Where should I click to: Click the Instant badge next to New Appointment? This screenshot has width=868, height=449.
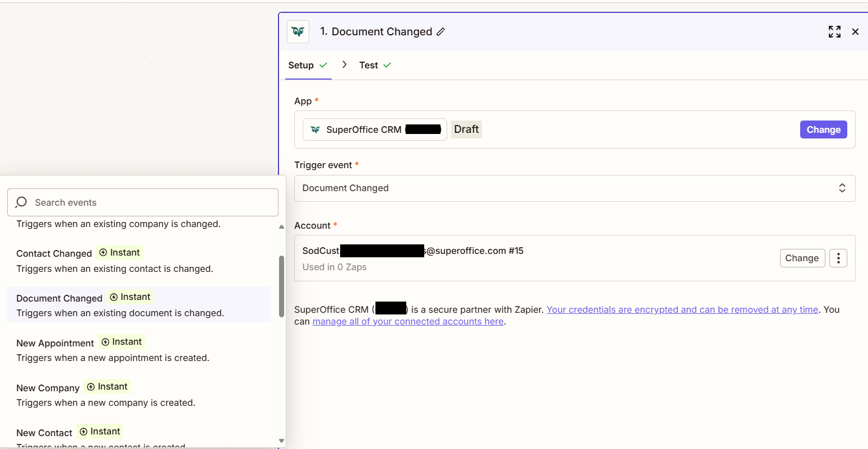(122, 341)
